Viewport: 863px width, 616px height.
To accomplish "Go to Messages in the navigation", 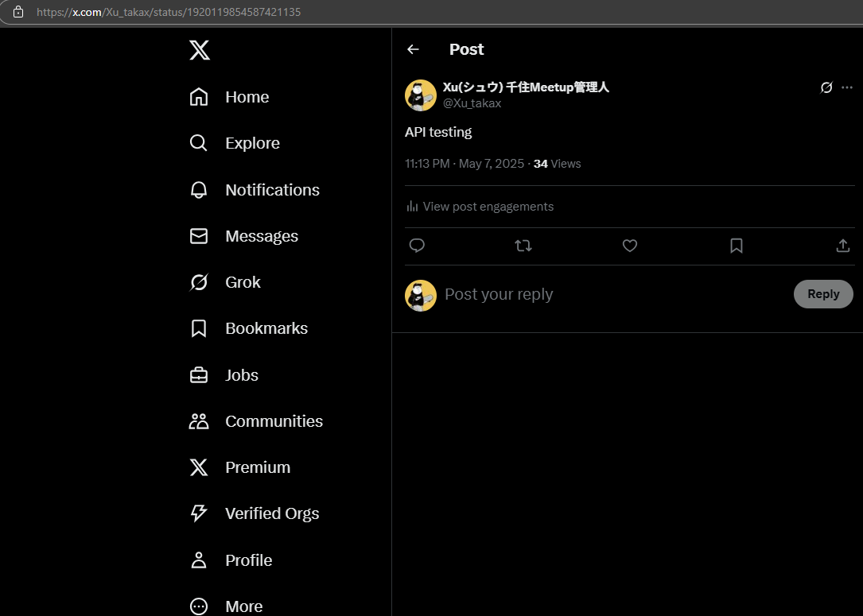I will click(x=262, y=236).
